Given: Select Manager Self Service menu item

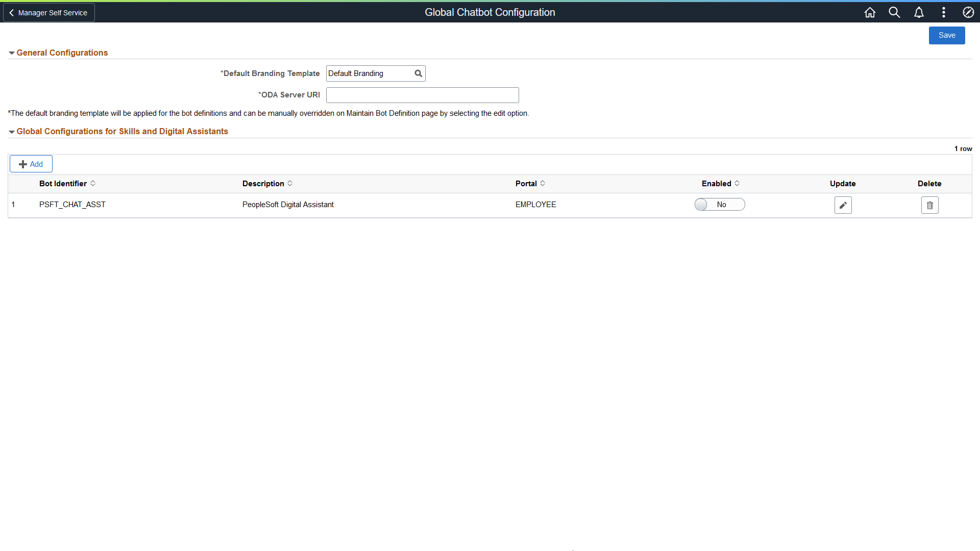Looking at the screenshot, I should pyautogui.click(x=48, y=12).
